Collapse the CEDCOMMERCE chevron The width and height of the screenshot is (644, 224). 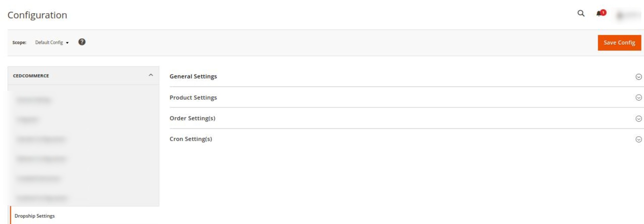tap(151, 75)
